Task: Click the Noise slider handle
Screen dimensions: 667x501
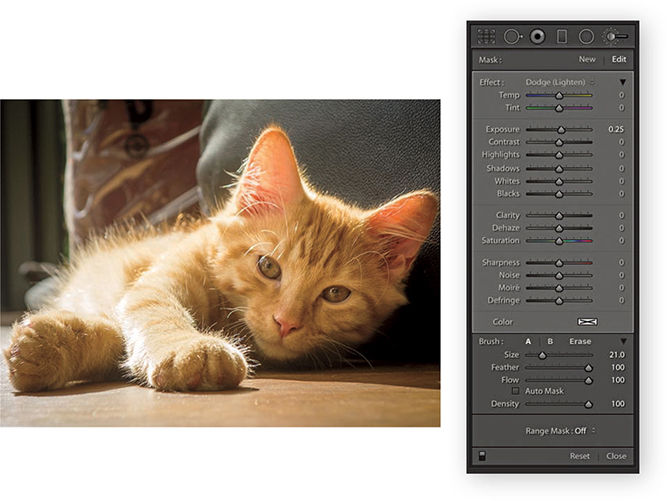Action: [x=559, y=276]
